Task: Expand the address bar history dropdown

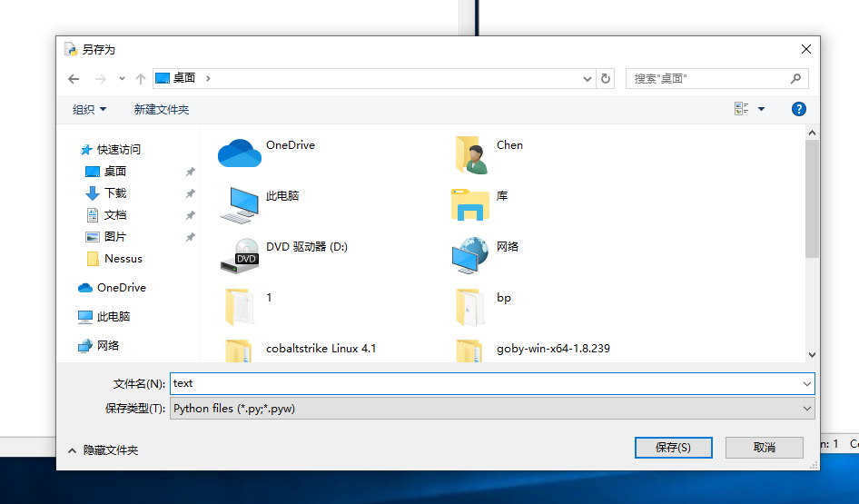Action: pos(587,79)
